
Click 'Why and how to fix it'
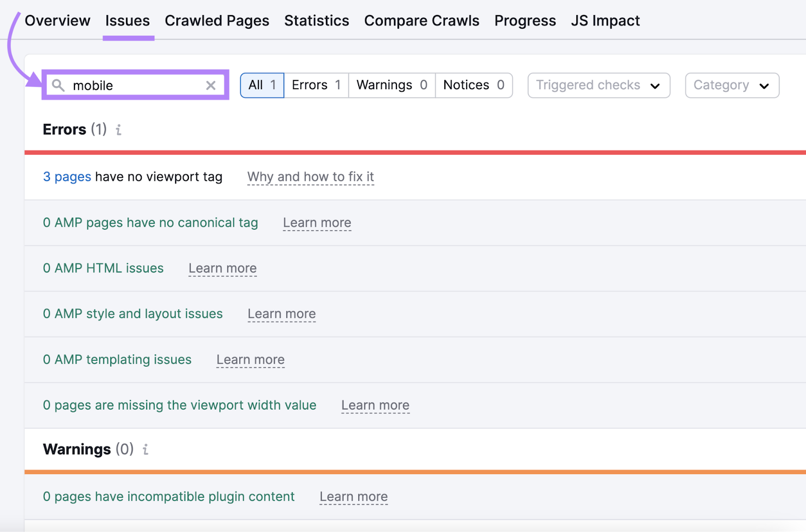point(310,176)
